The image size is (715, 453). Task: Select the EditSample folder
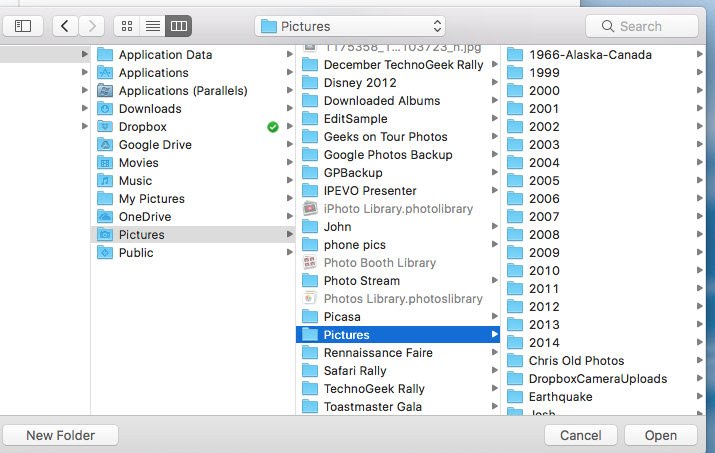coord(398,119)
